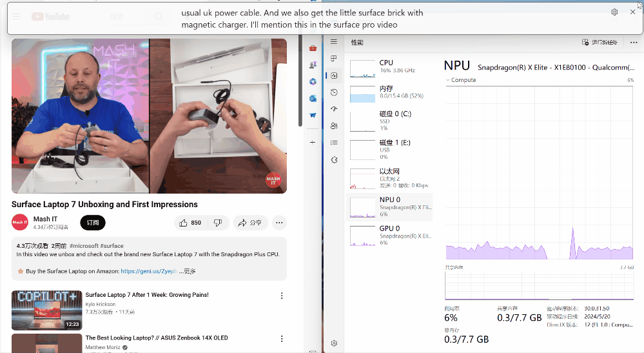Open the Mash IT channel name link

pos(45,219)
